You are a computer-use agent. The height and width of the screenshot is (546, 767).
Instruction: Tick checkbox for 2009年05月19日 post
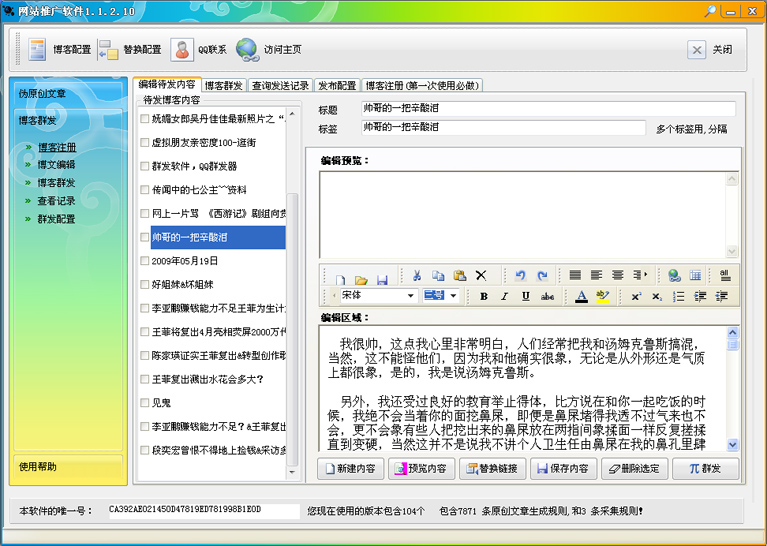coord(145,261)
